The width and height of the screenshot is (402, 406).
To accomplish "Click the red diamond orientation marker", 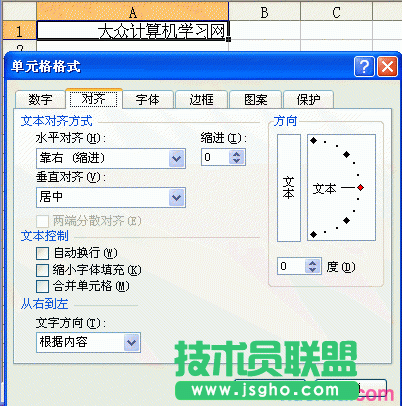I will tap(360, 188).
